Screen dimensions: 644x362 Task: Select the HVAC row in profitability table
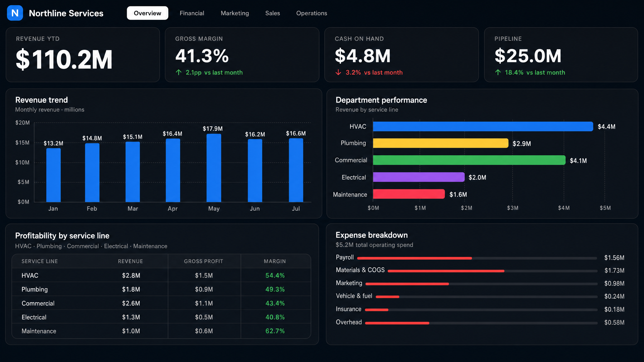(161, 275)
